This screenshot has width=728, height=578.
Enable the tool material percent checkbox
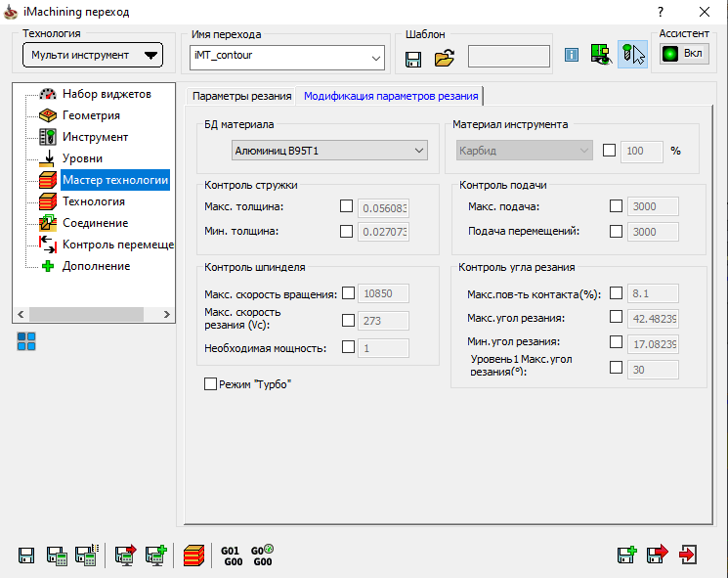point(609,150)
